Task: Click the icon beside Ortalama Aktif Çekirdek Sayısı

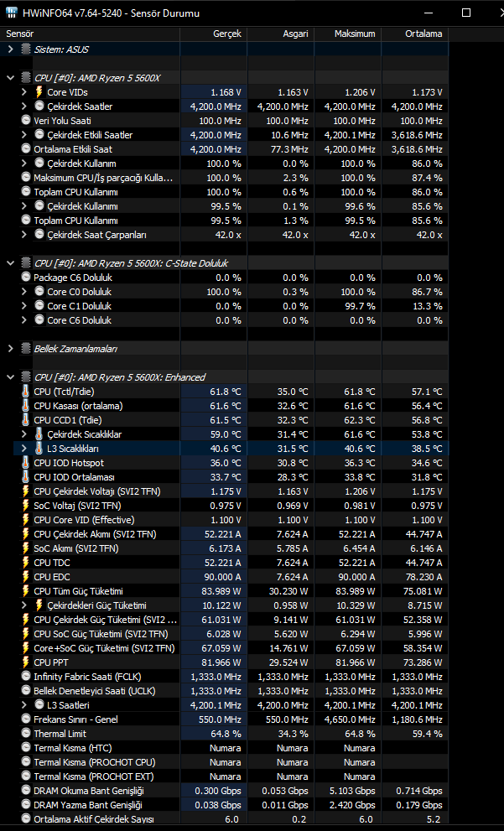Action: 25,818
